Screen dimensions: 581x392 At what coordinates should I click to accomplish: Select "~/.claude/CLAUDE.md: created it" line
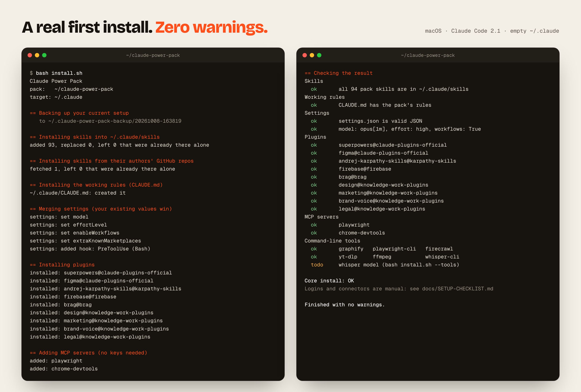[x=78, y=193]
